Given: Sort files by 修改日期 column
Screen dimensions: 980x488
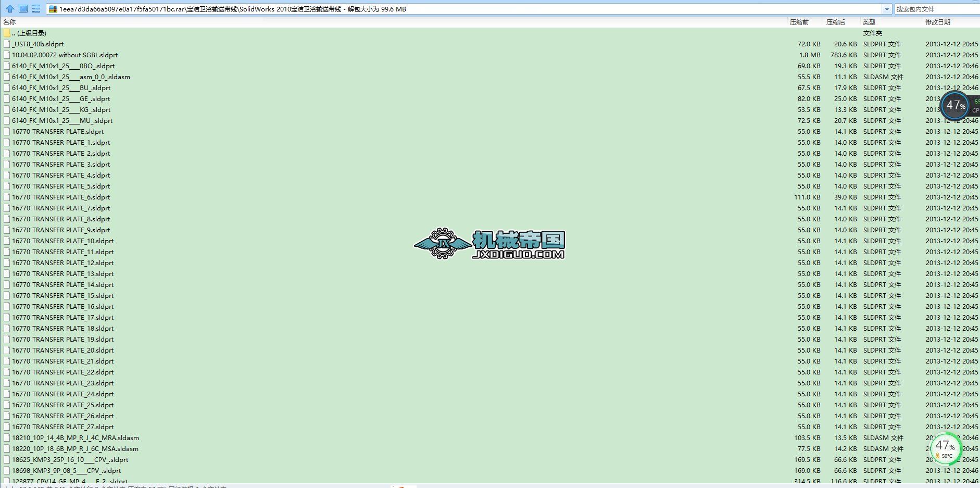Looking at the screenshot, I should 938,22.
